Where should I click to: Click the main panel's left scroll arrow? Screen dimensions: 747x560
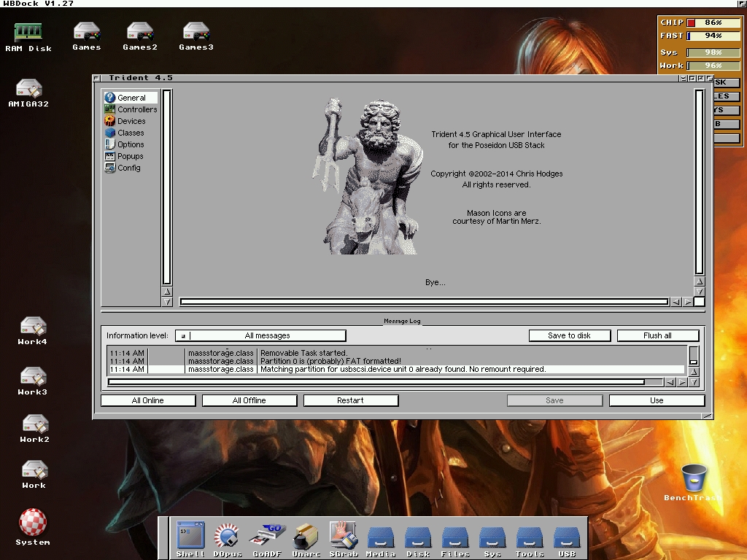676,302
